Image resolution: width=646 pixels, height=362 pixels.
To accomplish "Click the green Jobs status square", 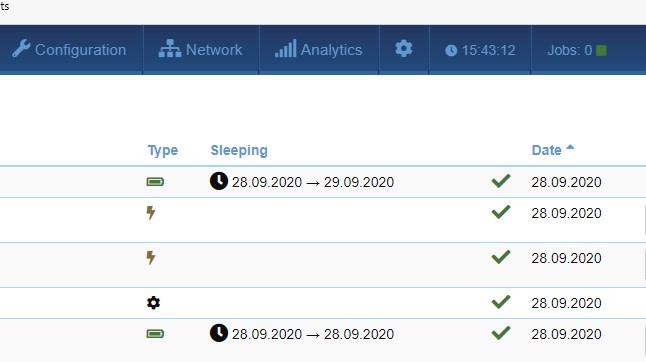I will (601, 51).
